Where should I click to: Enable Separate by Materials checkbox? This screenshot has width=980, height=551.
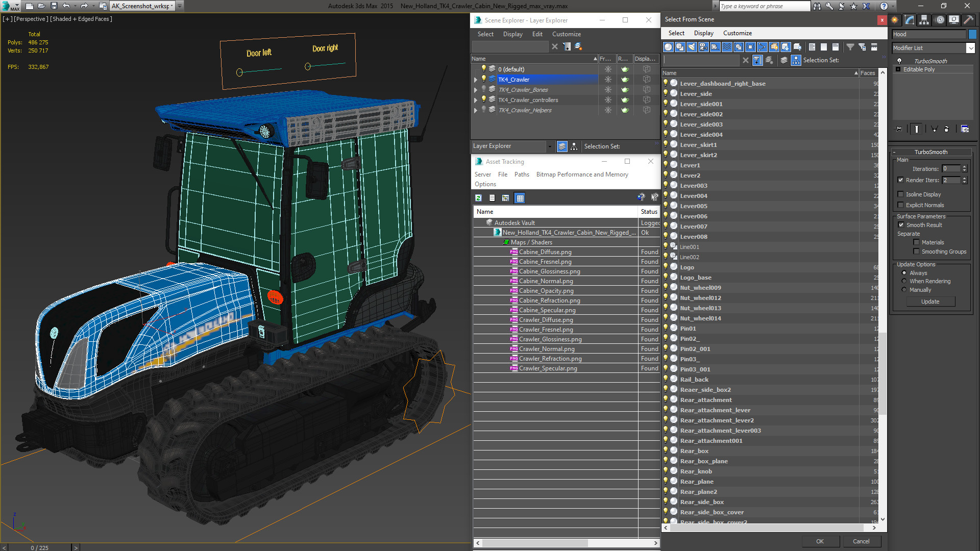point(917,242)
